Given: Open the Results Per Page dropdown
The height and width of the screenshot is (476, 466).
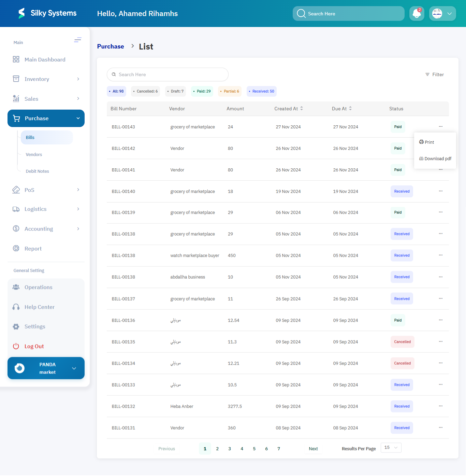Looking at the screenshot, I should tap(391, 448).
